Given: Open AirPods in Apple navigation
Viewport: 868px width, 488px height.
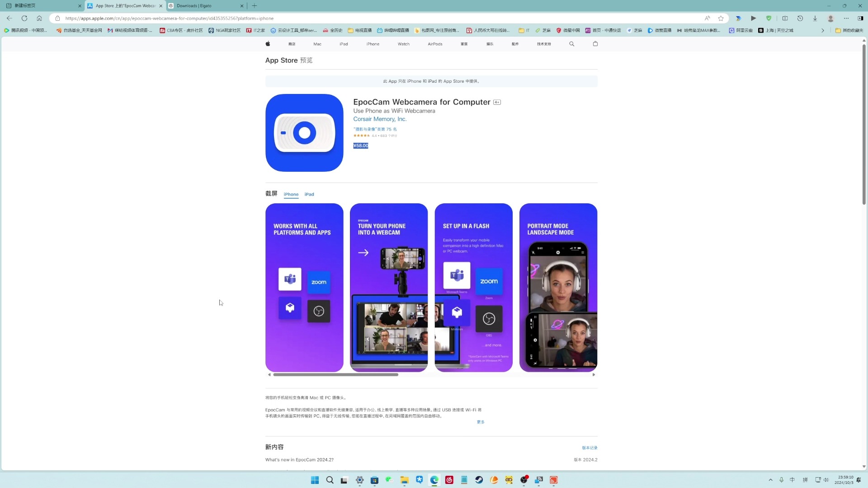Looking at the screenshot, I should pyautogui.click(x=435, y=44).
